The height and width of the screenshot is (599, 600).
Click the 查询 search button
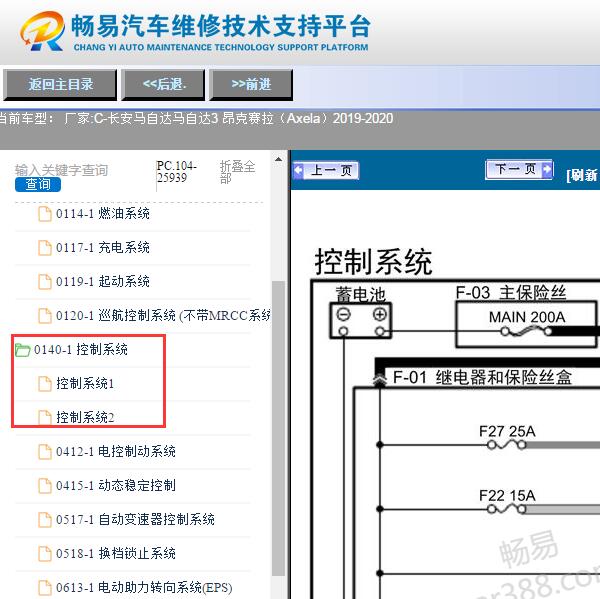point(38,184)
